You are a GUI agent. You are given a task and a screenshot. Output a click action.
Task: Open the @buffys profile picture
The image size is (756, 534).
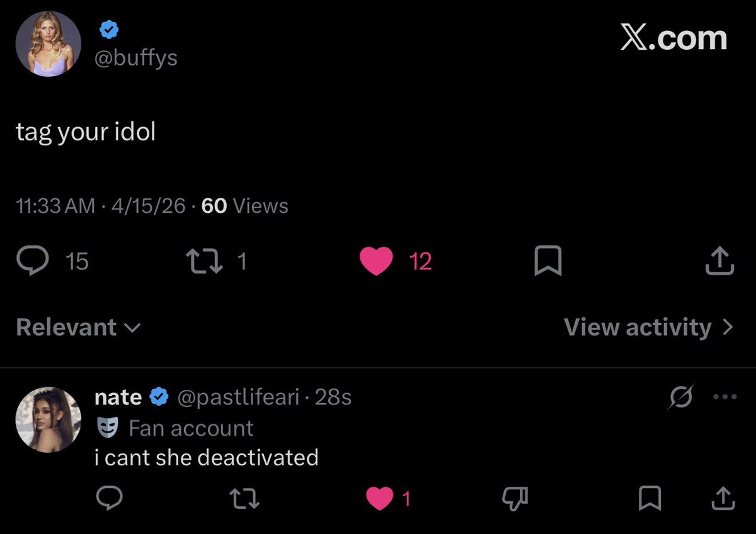coord(48,43)
